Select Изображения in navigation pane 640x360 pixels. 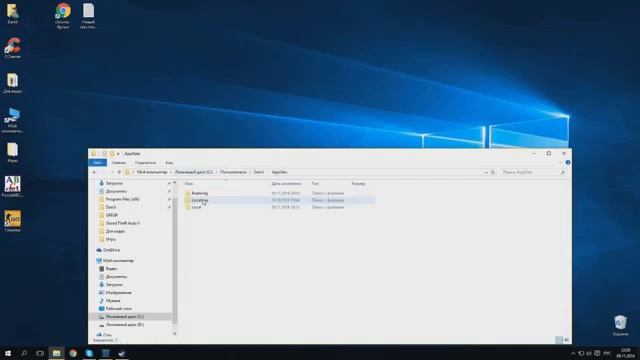pos(118,293)
